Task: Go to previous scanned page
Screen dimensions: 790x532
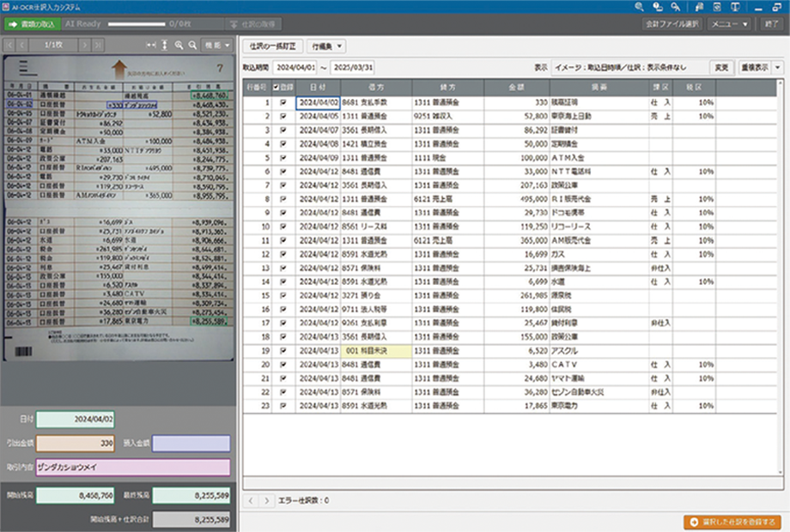Action: [22, 45]
